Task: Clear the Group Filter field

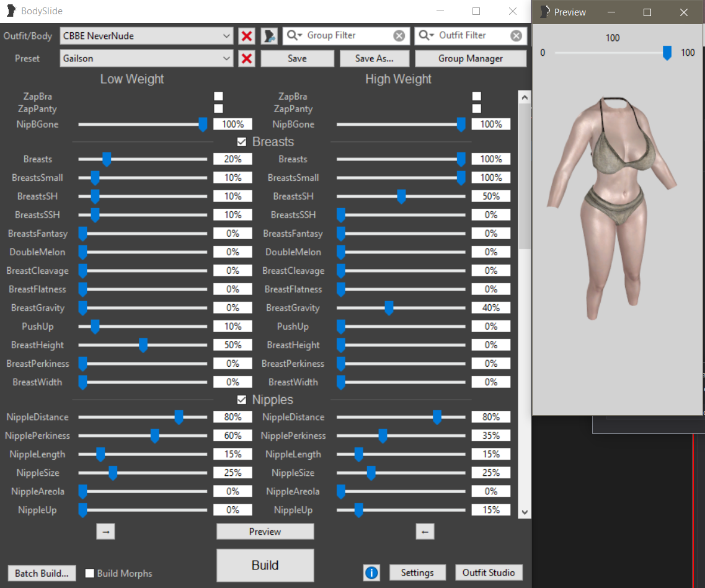Action: click(399, 35)
